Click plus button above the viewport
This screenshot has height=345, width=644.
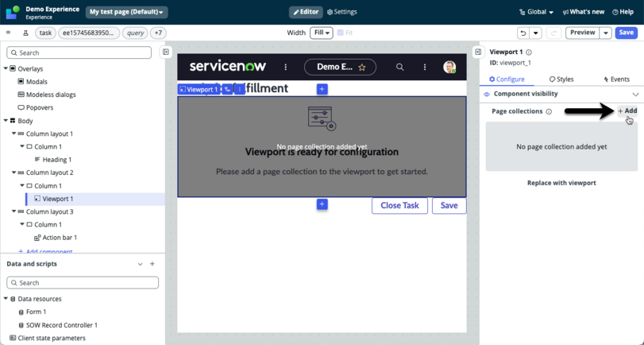coord(322,89)
